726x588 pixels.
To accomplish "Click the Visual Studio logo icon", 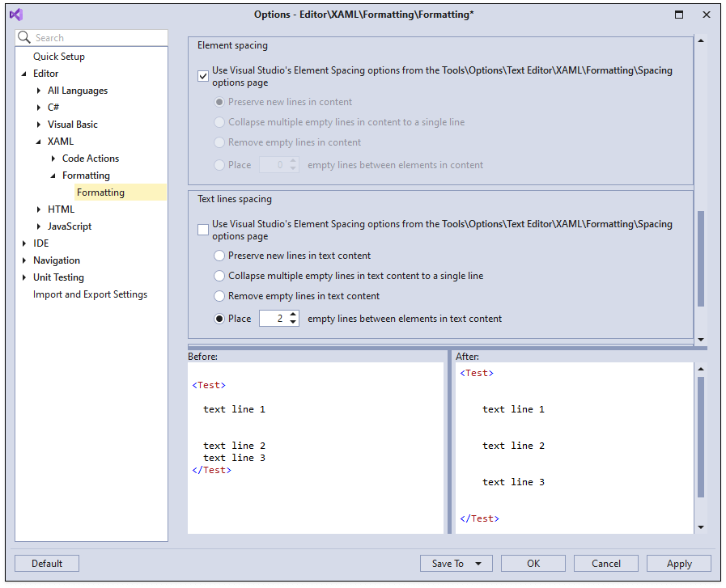I will point(16,14).
